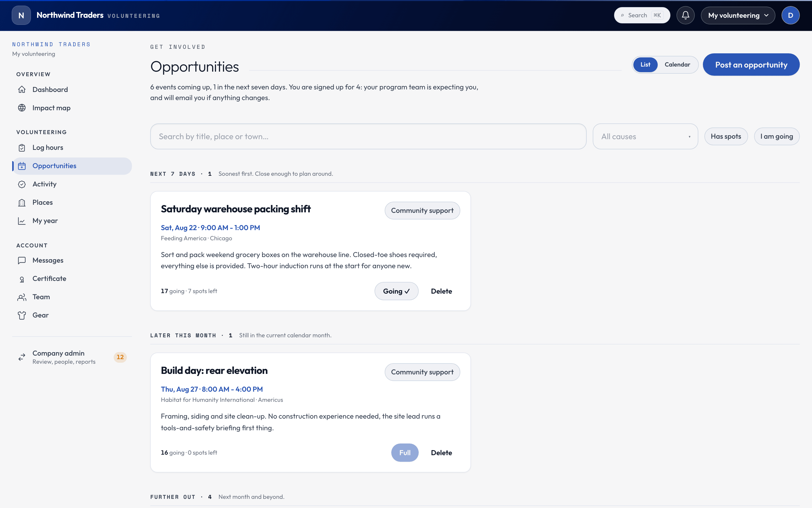Click the 12 badge on Company admin
This screenshot has height=508, width=812.
[120, 357]
